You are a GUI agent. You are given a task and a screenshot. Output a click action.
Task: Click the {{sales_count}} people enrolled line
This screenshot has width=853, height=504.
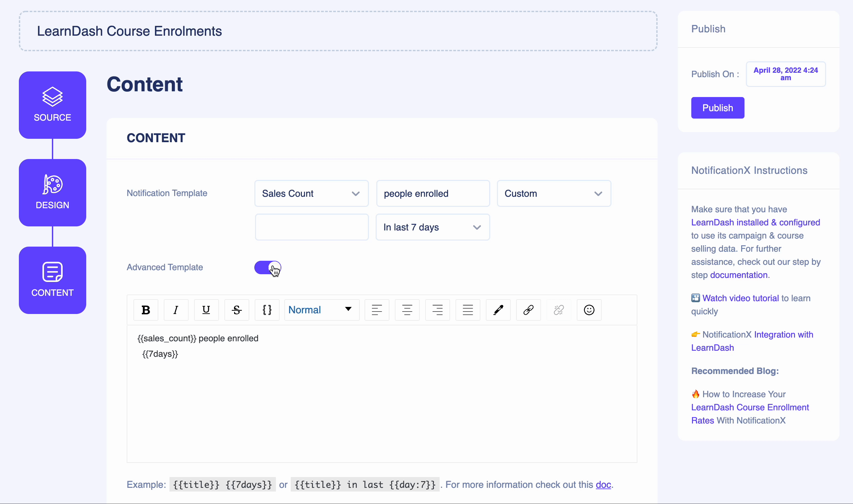(198, 338)
